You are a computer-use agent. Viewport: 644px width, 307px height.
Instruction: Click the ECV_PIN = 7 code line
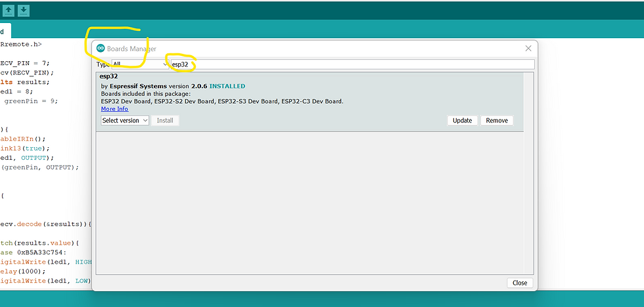(x=25, y=63)
